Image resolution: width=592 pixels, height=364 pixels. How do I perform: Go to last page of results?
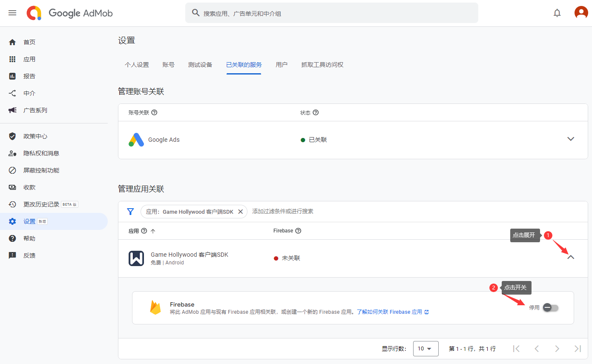coord(578,349)
